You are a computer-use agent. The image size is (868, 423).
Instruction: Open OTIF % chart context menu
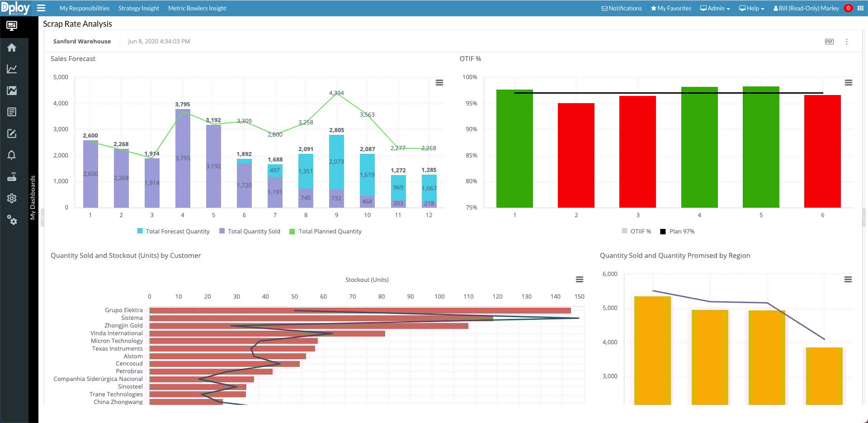pyautogui.click(x=849, y=83)
